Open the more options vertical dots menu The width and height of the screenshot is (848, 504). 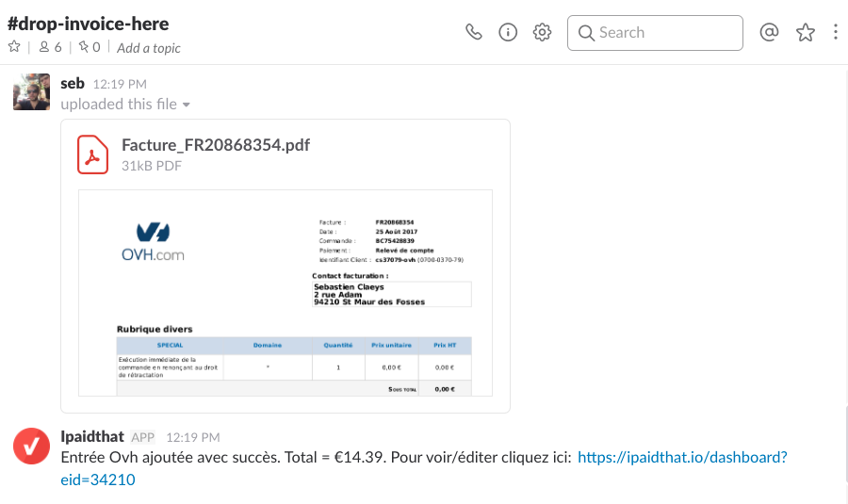(835, 32)
